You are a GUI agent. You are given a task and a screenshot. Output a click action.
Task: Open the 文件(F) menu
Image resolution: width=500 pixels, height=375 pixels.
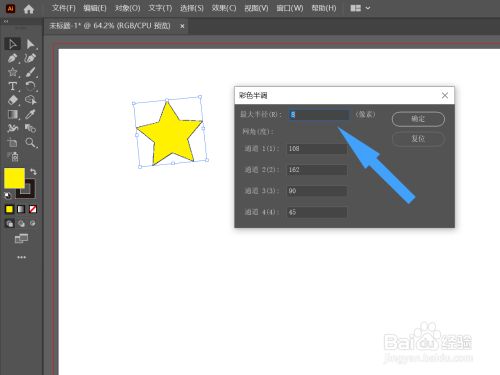click(x=63, y=8)
